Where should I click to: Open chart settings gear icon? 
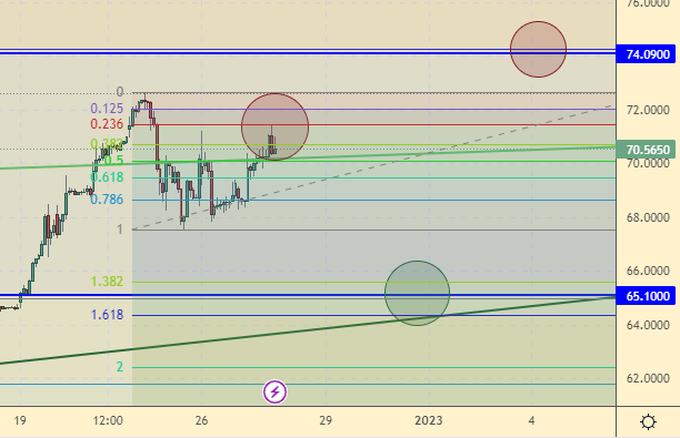click(647, 422)
